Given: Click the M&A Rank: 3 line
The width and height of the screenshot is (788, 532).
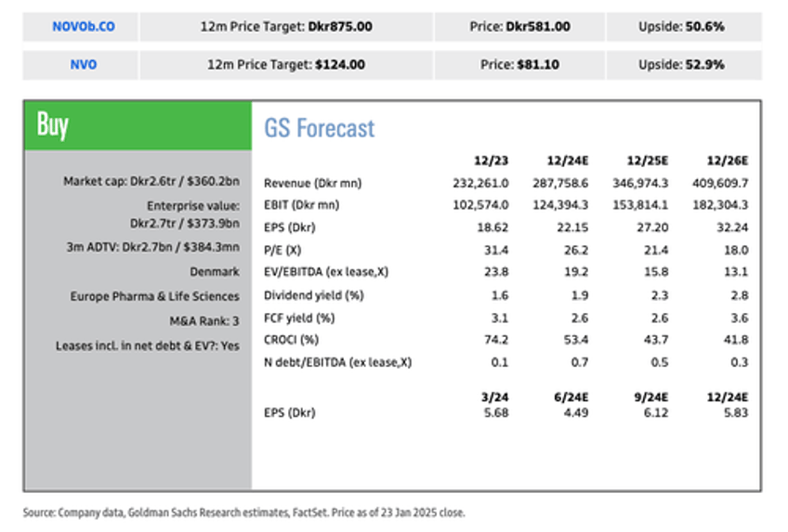Looking at the screenshot, I should tap(204, 321).
